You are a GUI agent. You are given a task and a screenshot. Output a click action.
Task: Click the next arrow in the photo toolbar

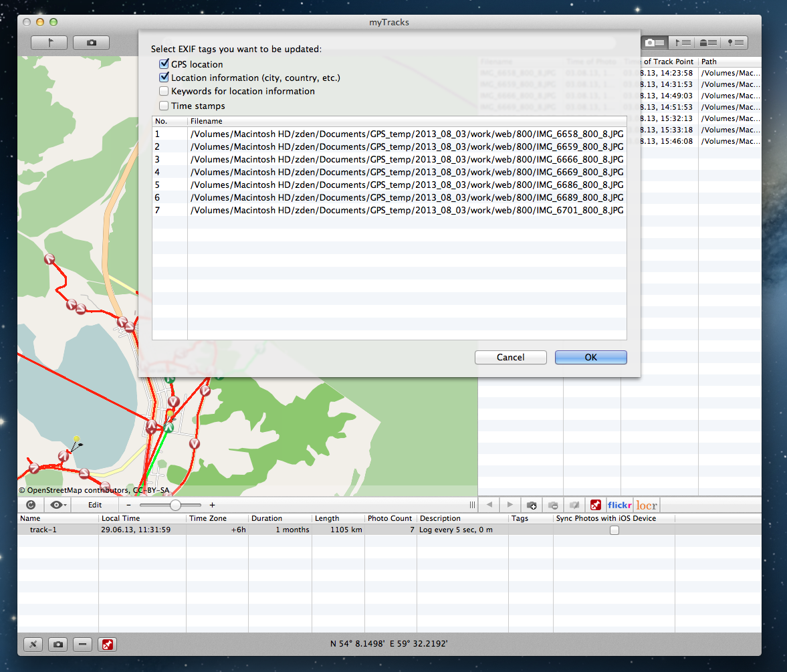pyautogui.click(x=510, y=505)
